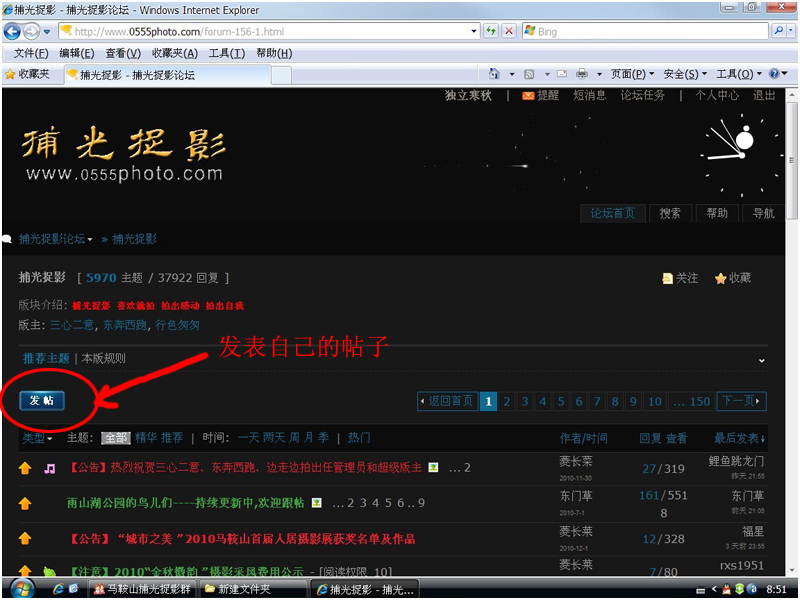This screenshot has height=600, width=800.
Task: Open the 文件(F) menu
Action: pos(31,54)
